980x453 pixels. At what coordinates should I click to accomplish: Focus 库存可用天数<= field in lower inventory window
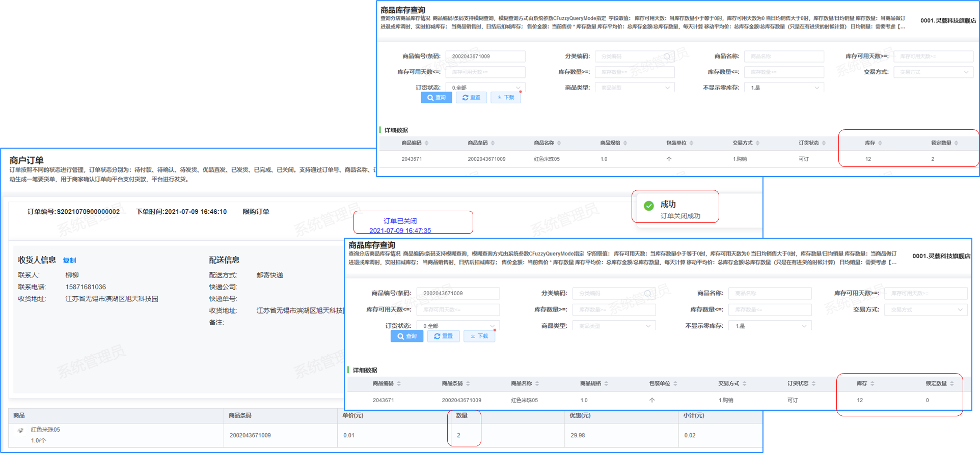(x=458, y=309)
